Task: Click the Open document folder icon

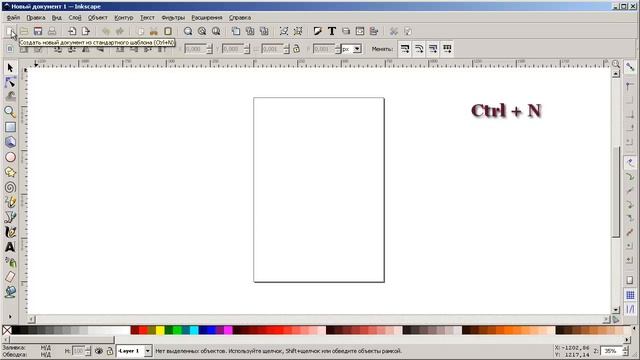Action: 24,31
